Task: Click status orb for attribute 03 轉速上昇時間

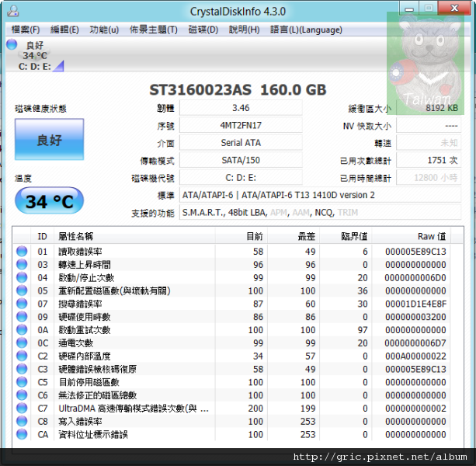Action: 22,264
